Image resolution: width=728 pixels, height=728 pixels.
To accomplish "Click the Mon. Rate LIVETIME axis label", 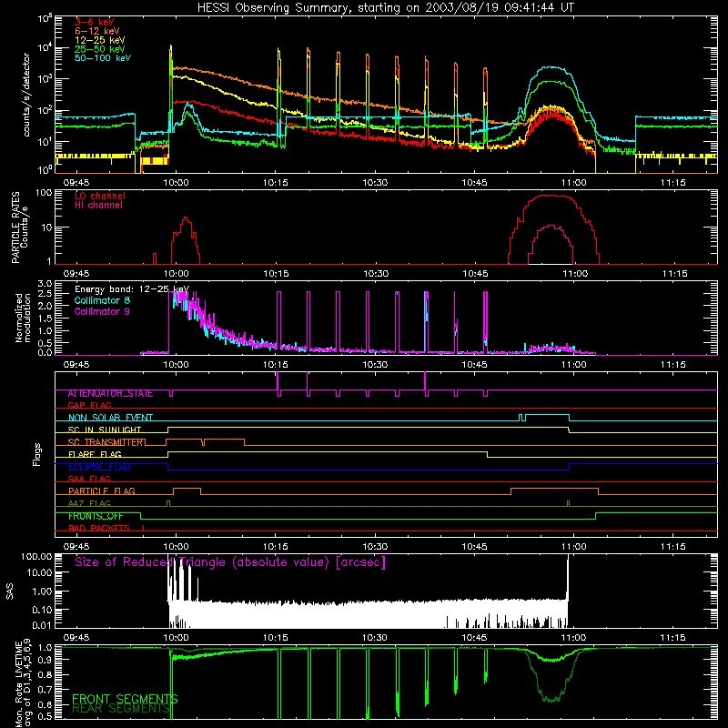I will pyautogui.click(x=24, y=683).
